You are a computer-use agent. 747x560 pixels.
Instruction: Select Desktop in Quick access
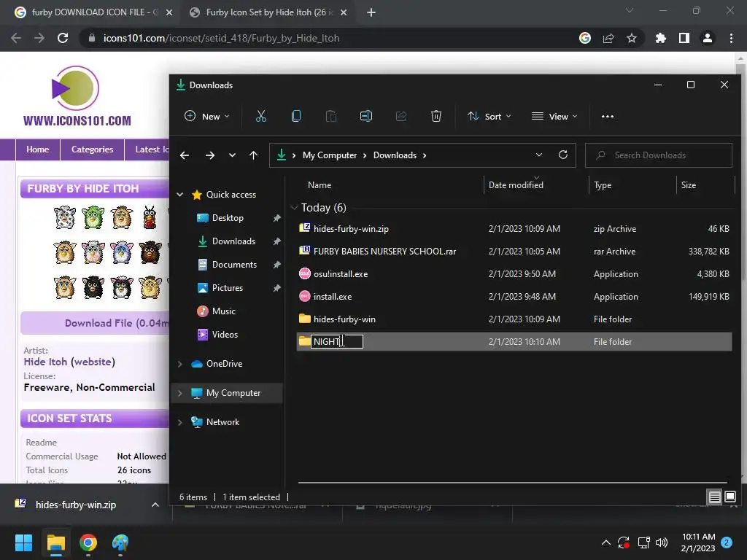point(228,217)
